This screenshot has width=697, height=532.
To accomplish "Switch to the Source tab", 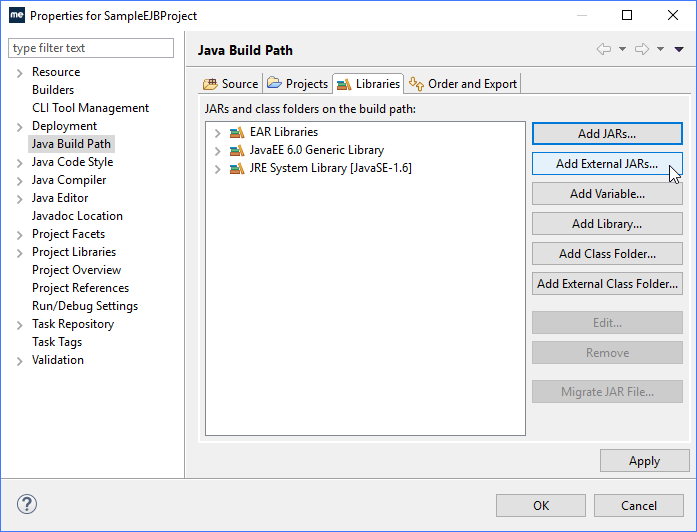I will 230,84.
